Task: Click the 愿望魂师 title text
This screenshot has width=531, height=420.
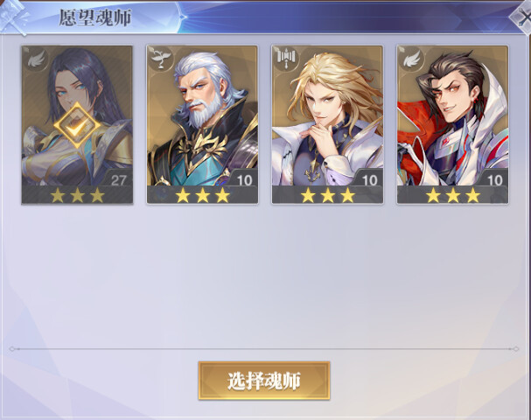Action: [95, 18]
